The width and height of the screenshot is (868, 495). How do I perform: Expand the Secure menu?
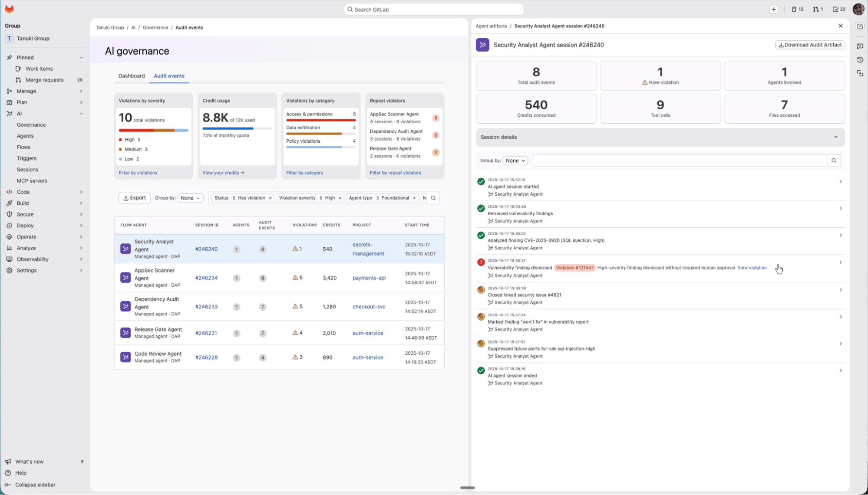click(x=81, y=214)
